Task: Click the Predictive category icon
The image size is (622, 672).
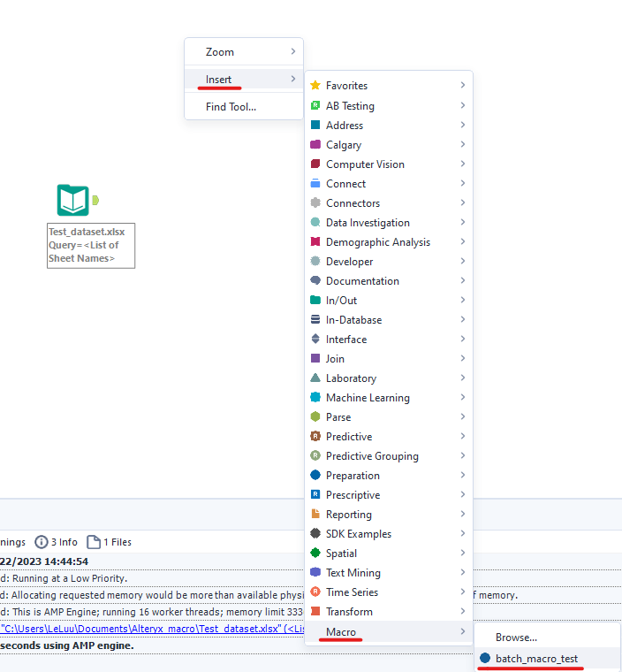Action: click(x=315, y=436)
